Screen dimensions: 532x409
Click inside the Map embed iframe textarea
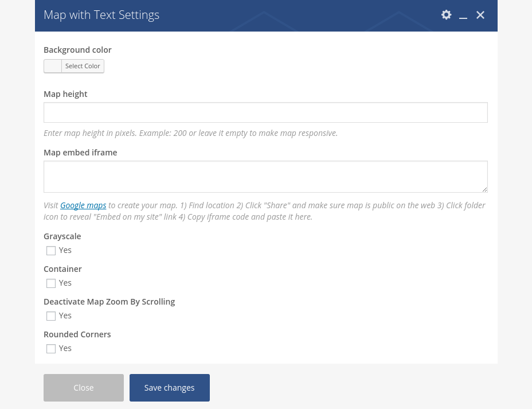[265, 177]
